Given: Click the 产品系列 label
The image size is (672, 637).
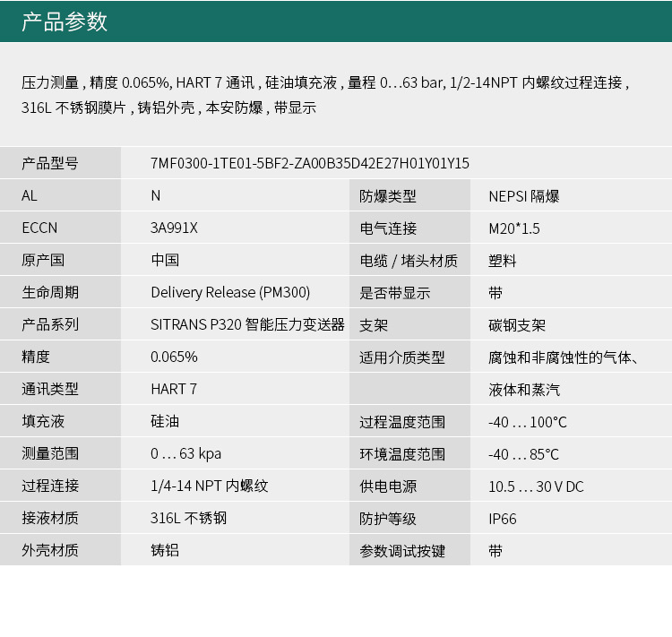Looking at the screenshot, I should click(x=50, y=324).
